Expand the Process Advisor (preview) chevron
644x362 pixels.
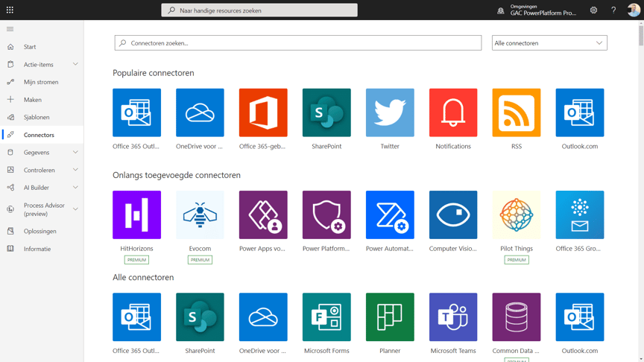(x=75, y=209)
